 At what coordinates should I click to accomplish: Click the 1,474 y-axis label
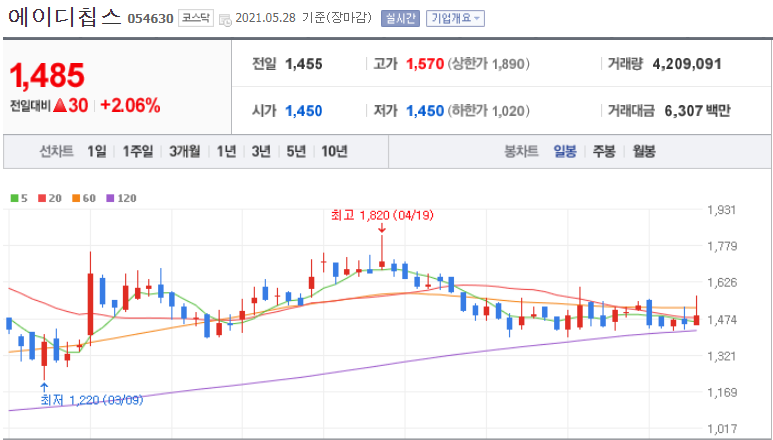click(x=722, y=320)
